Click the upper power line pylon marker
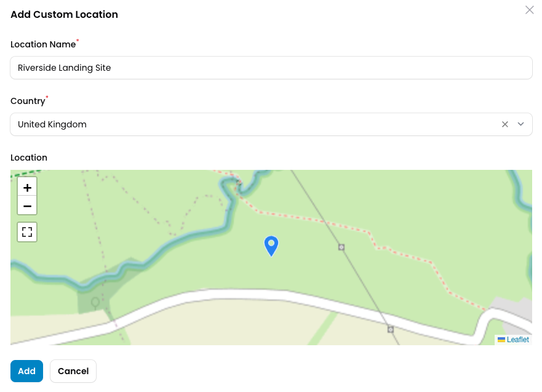The image size is (542, 392). point(341,247)
